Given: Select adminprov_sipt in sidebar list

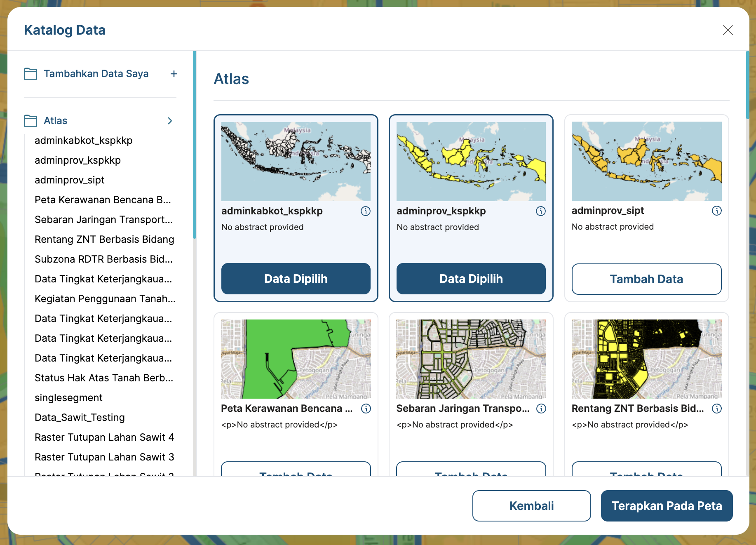Looking at the screenshot, I should point(70,180).
